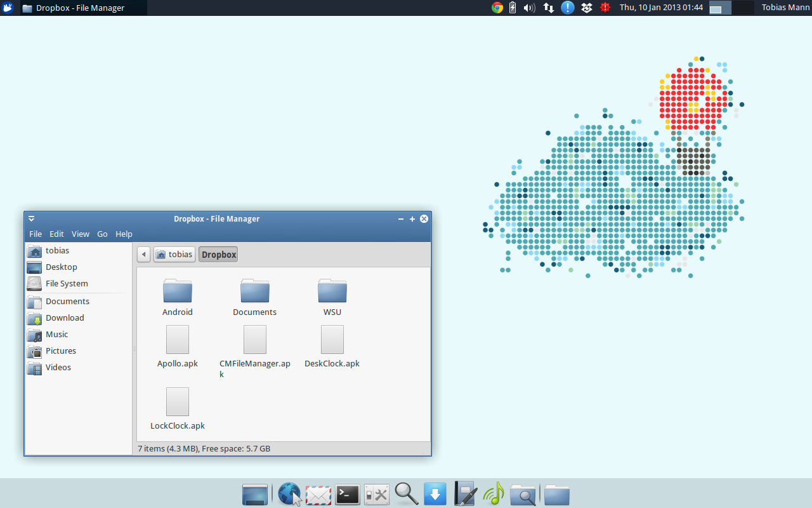
Task: Open the window menu arrow in title bar
Action: (31, 219)
